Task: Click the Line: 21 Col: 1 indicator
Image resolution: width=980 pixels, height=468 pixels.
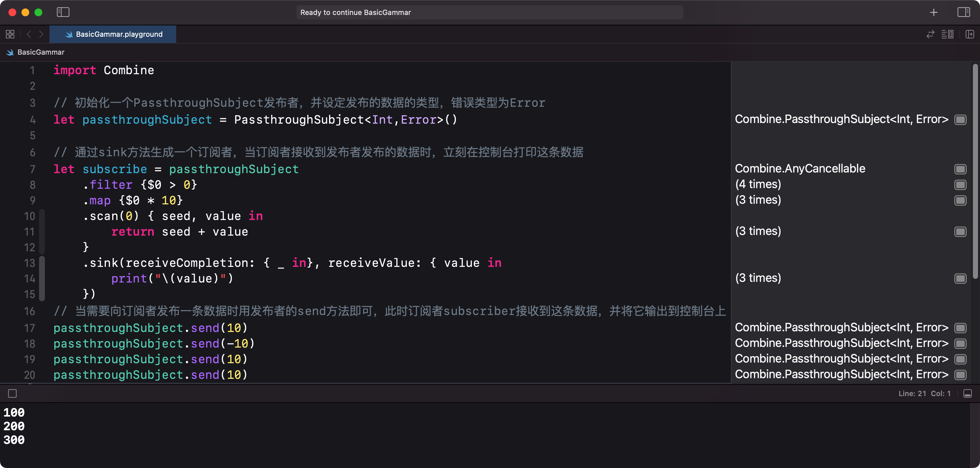Action: tap(924, 393)
